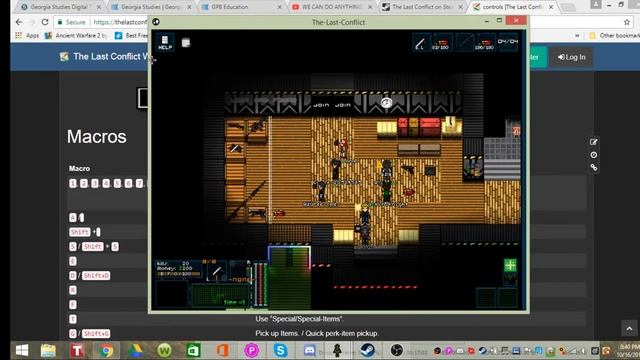Click the equipped weapon slot near money display

[216, 271]
